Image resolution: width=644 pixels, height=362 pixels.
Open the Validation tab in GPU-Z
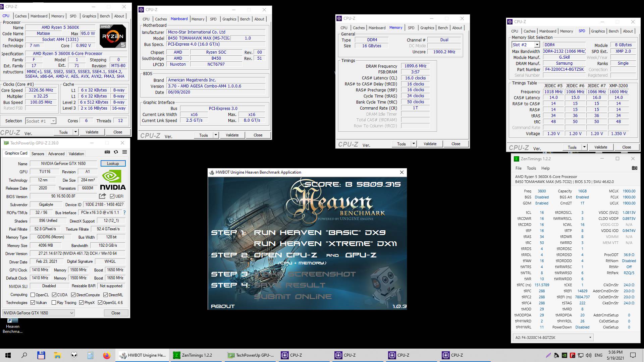(x=76, y=154)
